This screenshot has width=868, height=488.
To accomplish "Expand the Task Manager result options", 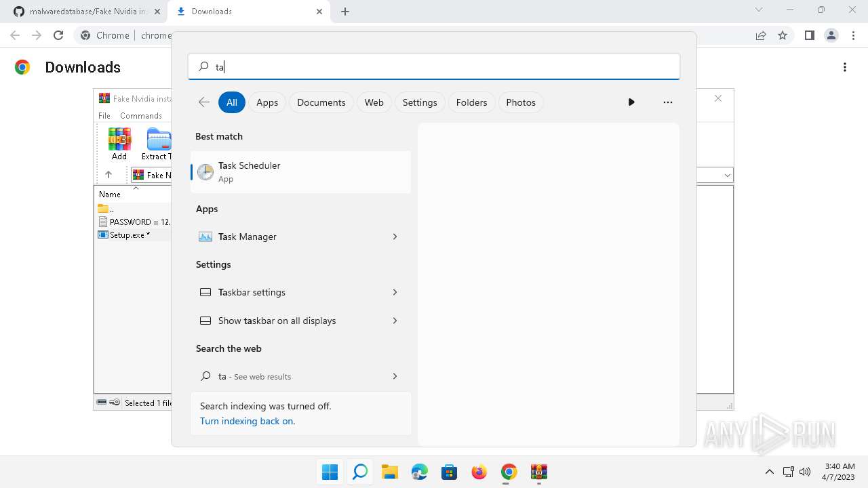I will click(x=395, y=237).
